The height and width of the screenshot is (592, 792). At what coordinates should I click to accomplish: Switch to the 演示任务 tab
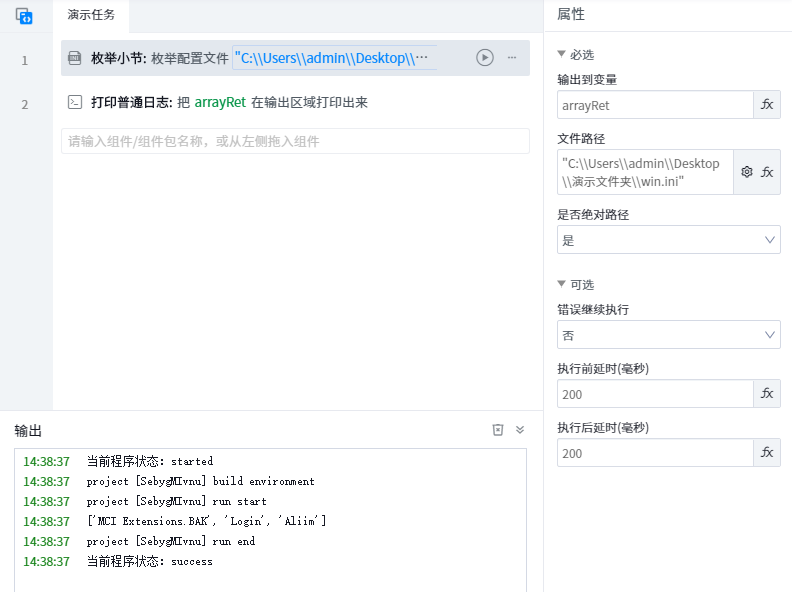pos(91,15)
